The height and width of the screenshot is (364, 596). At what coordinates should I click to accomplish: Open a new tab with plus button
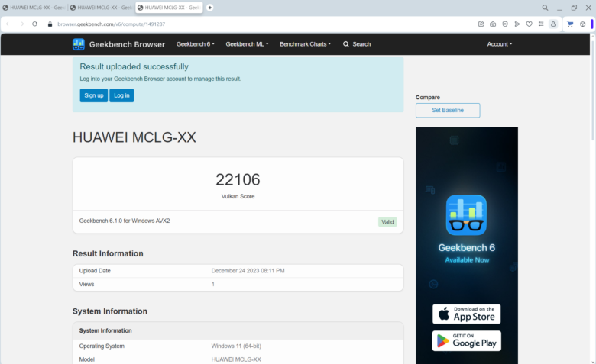(x=209, y=8)
